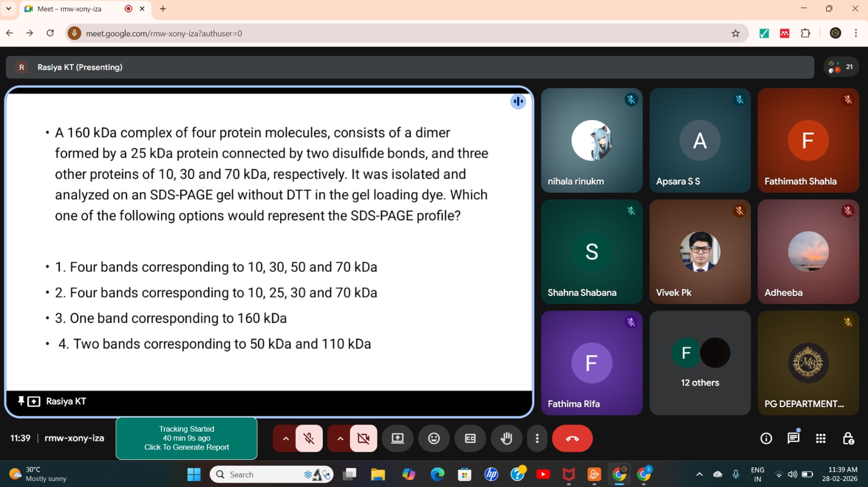Raise hand in the meeting

(506, 439)
